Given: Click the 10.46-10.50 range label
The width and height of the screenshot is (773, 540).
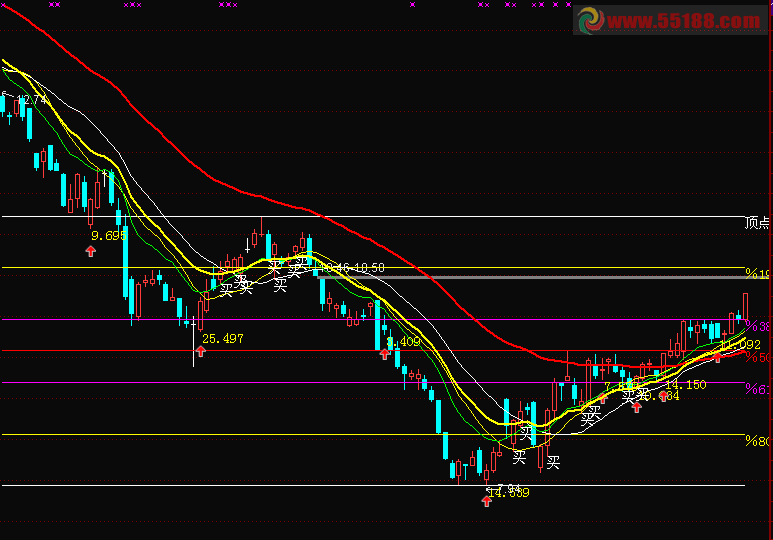Looking at the screenshot, I should pyautogui.click(x=352, y=268).
